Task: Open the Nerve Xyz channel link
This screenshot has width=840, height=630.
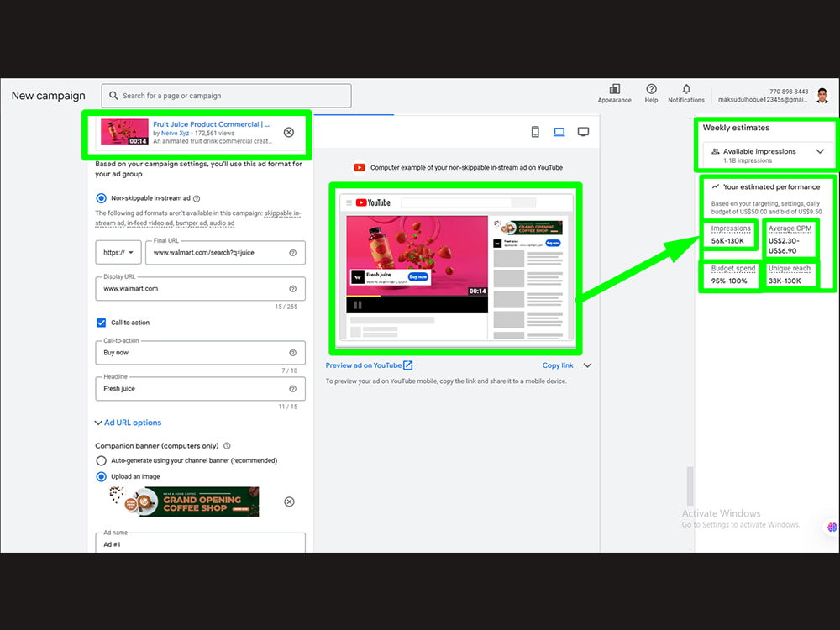Action: tap(176, 133)
